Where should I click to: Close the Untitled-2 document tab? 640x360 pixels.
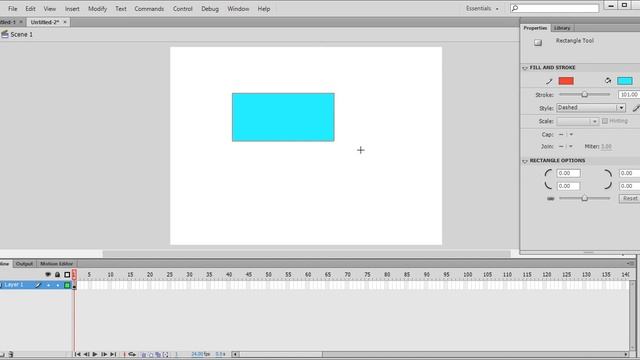pos(64,22)
